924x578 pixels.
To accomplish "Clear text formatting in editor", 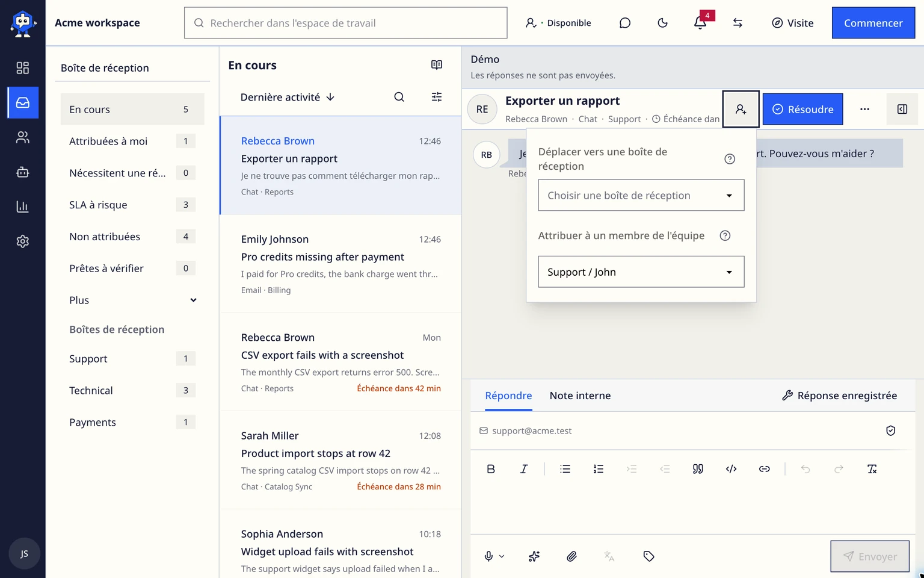I will pos(872,469).
